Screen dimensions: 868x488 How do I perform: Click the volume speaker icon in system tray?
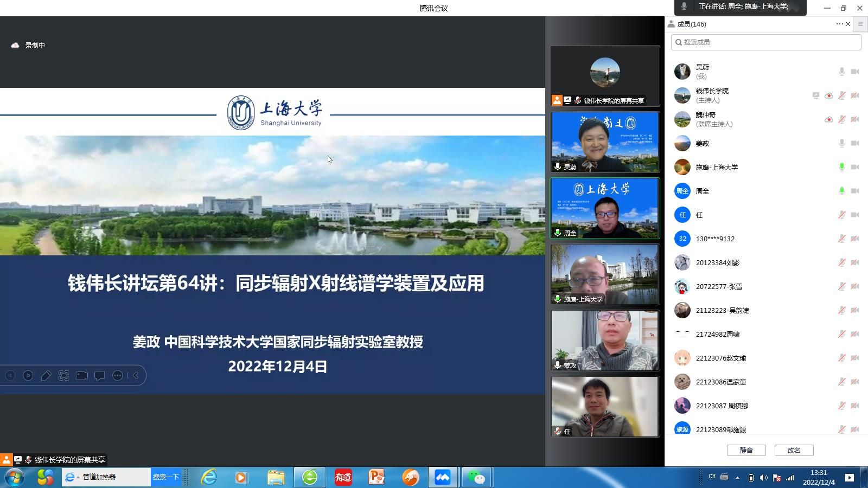763,478
